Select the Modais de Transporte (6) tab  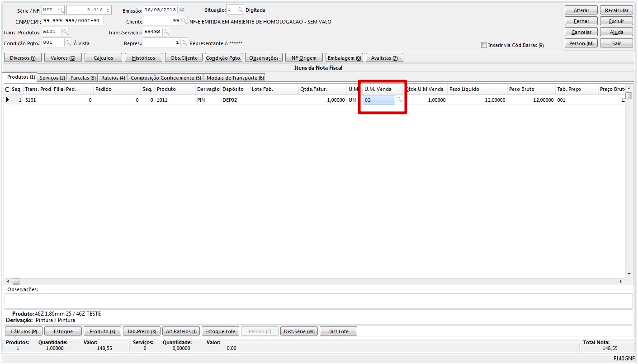point(235,78)
